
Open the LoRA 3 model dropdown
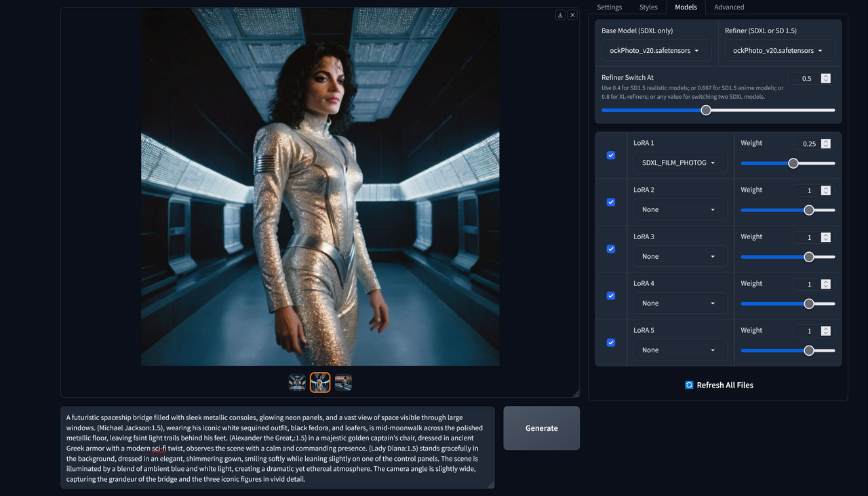click(x=680, y=256)
